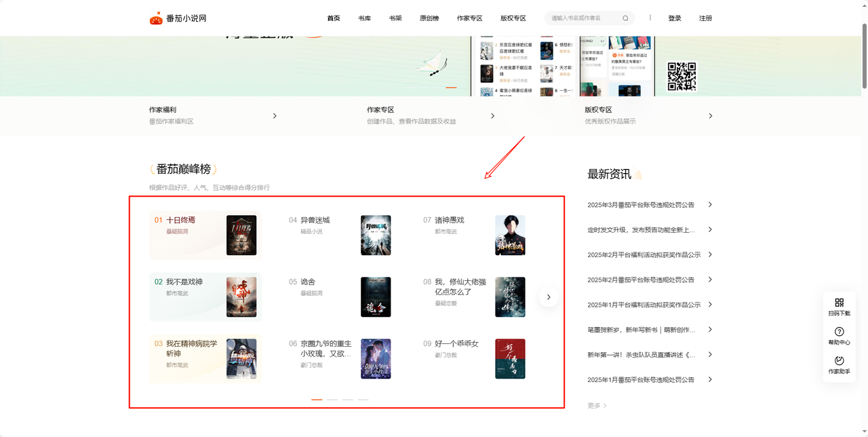Open chevron for 2025年2月平台福利活动拟获奖作品公示
The width and height of the screenshot is (868, 437).
(x=710, y=254)
